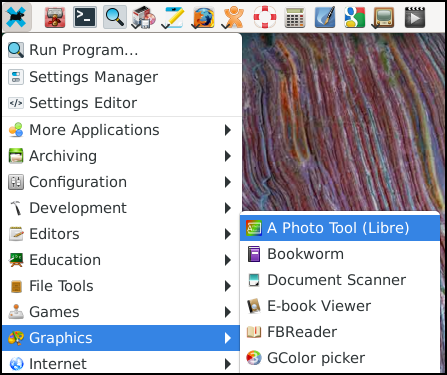Open the Education menu category
Screen dimensions: 447x375
click(x=122, y=260)
